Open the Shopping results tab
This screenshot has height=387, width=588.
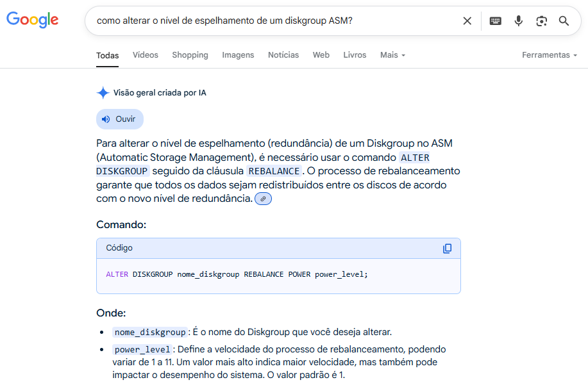click(190, 55)
